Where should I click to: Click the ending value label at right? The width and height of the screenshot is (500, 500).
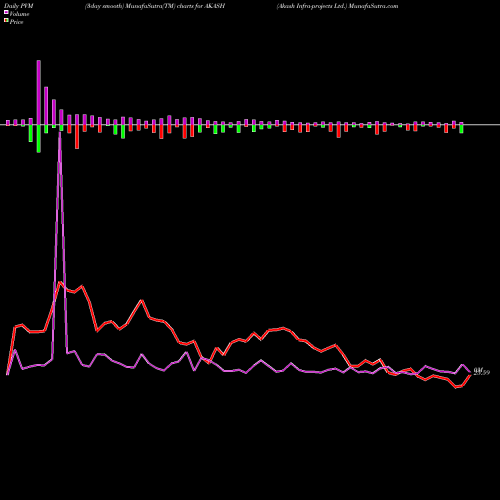(482, 371)
